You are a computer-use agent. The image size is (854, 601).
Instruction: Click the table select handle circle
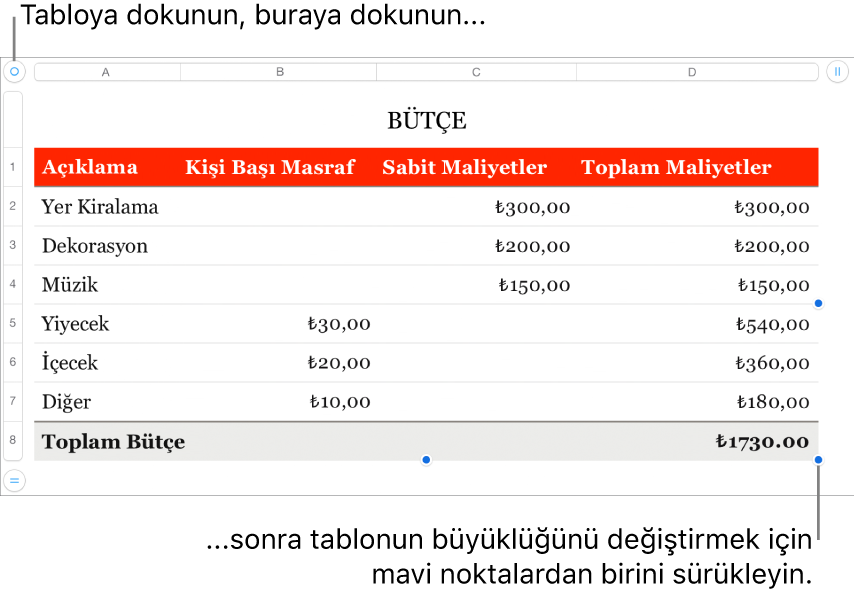pos(14,72)
